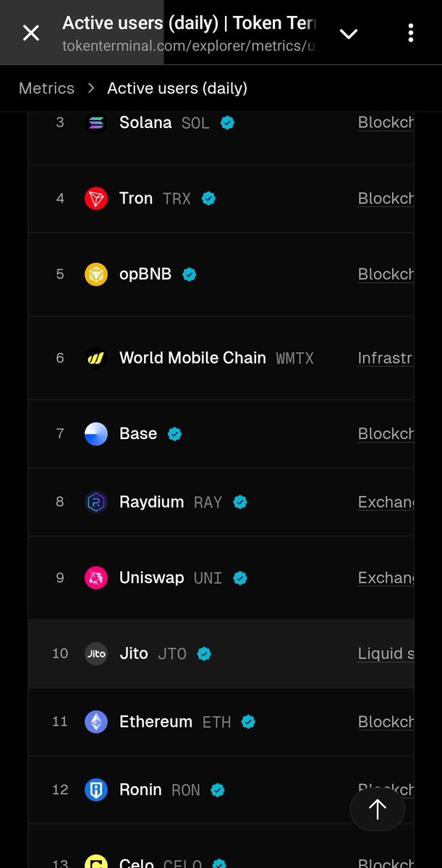Click the Base blue circle logo
442x868 pixels.
[96, 433]
